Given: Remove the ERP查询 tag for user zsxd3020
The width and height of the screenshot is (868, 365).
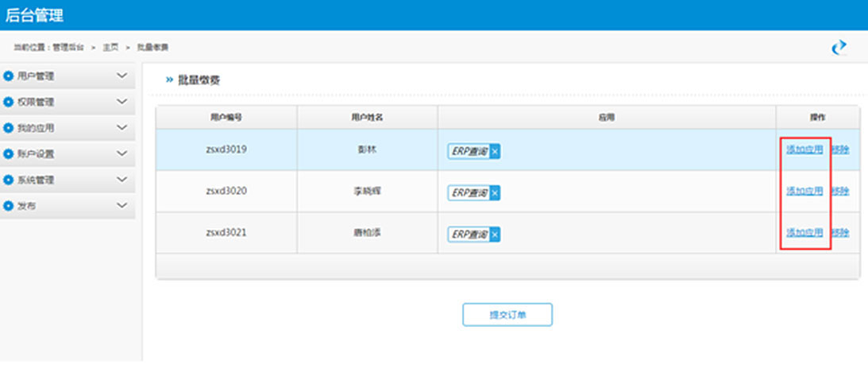Looking at the screenshot, I should pos(495,192).
